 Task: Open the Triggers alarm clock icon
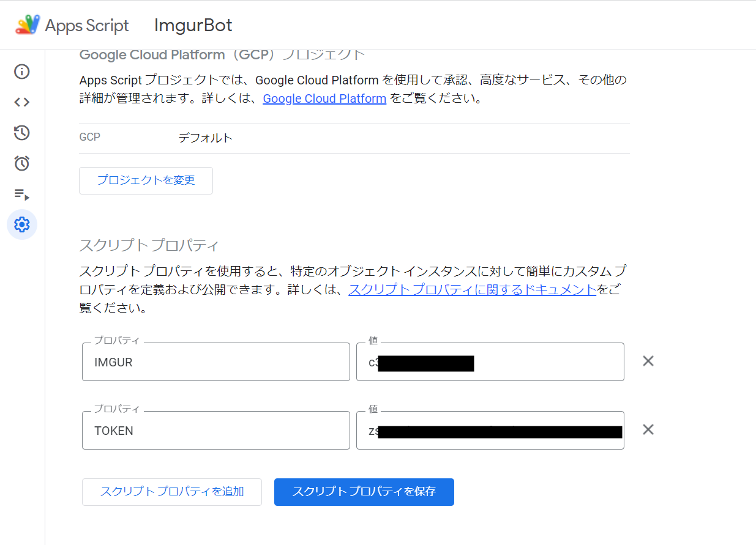(x=22, y=163)
